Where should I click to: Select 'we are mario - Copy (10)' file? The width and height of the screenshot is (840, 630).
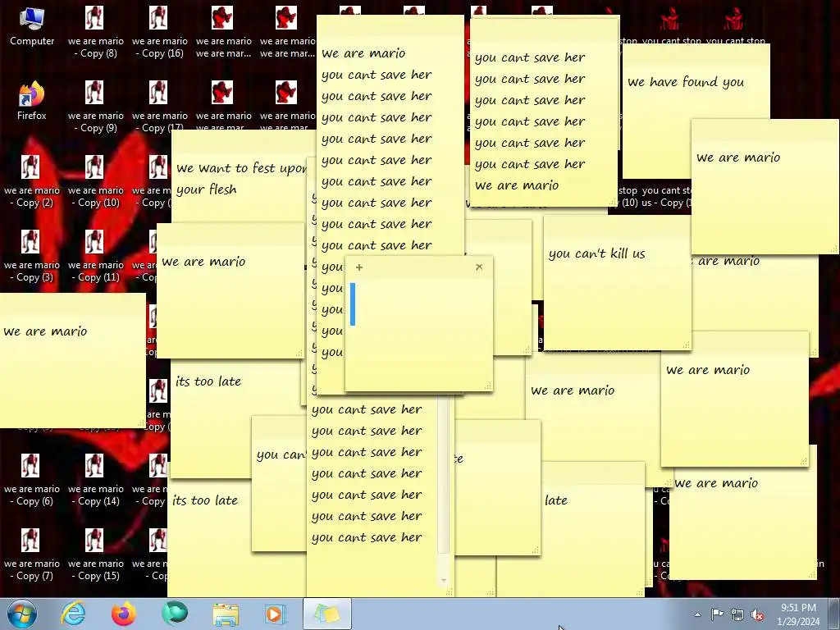point(95,181)
